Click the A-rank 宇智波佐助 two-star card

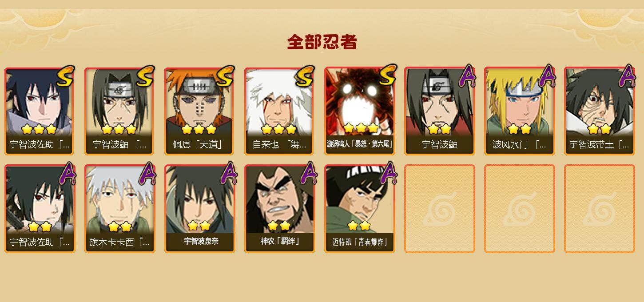(40, 209)
